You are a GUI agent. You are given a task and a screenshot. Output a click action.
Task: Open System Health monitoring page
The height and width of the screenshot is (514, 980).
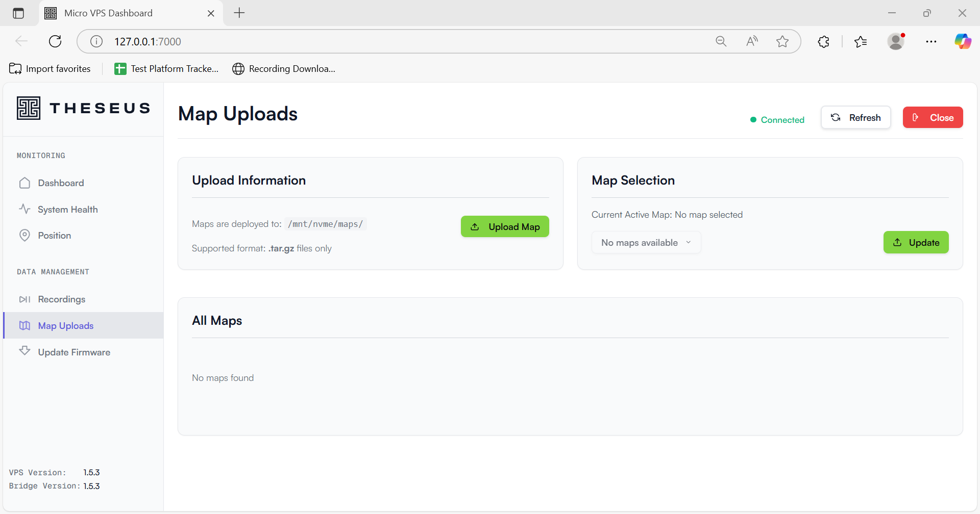[x=67, y=210]
